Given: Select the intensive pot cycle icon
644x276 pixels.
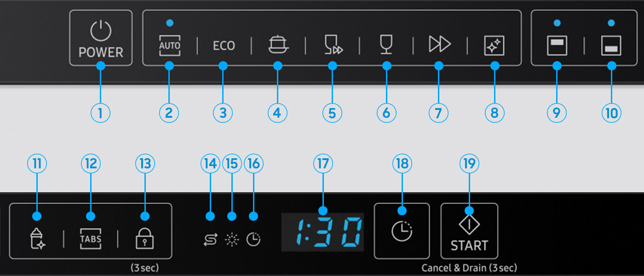Looking at the screenshot, I should pyautogui.click(x=278, y=45).
